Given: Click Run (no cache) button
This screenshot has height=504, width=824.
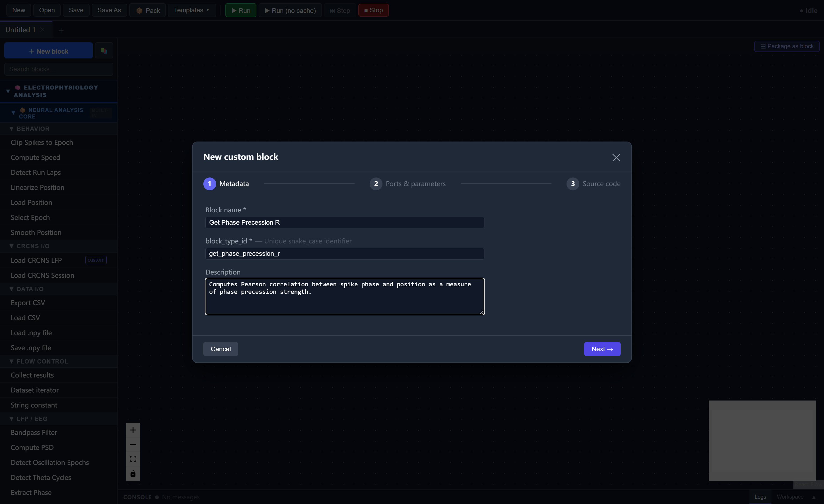Looking at the screenshot, I should 290,10.
